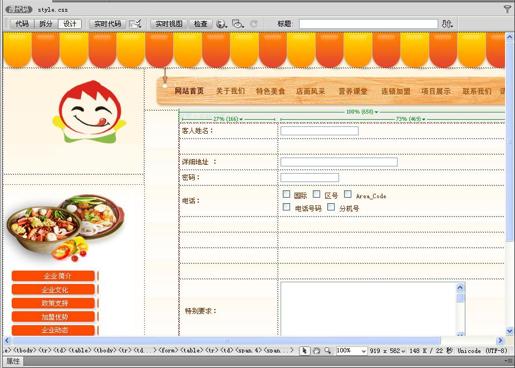Switch to the 代码 code view
Screen dimensions: 515x368
pos(22,24)
